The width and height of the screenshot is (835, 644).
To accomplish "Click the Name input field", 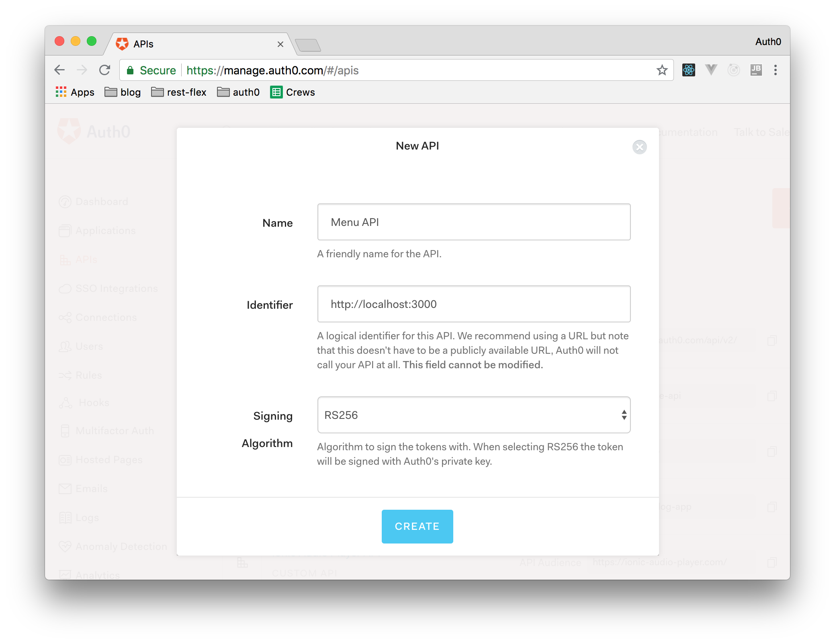I will pos(474,222).
